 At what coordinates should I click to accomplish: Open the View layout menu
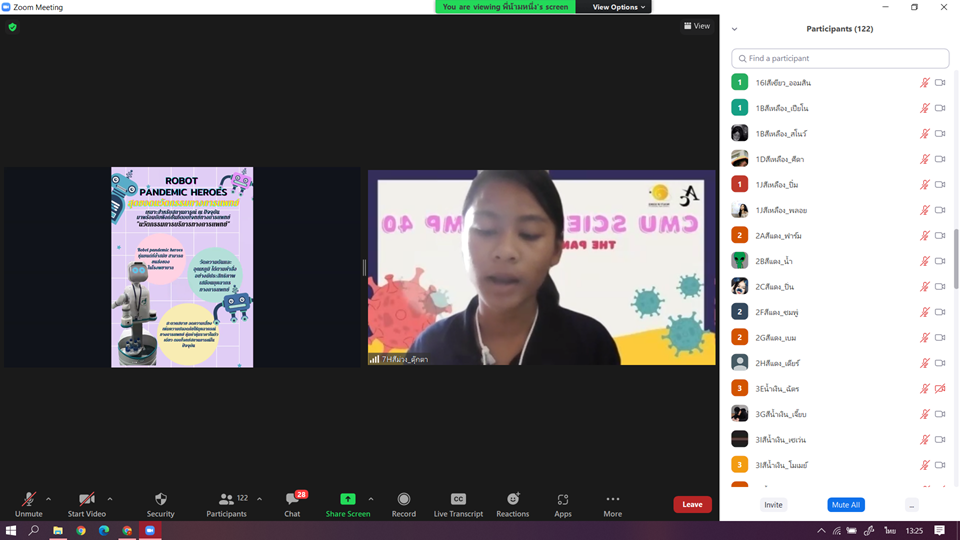[x=696, y=26]
